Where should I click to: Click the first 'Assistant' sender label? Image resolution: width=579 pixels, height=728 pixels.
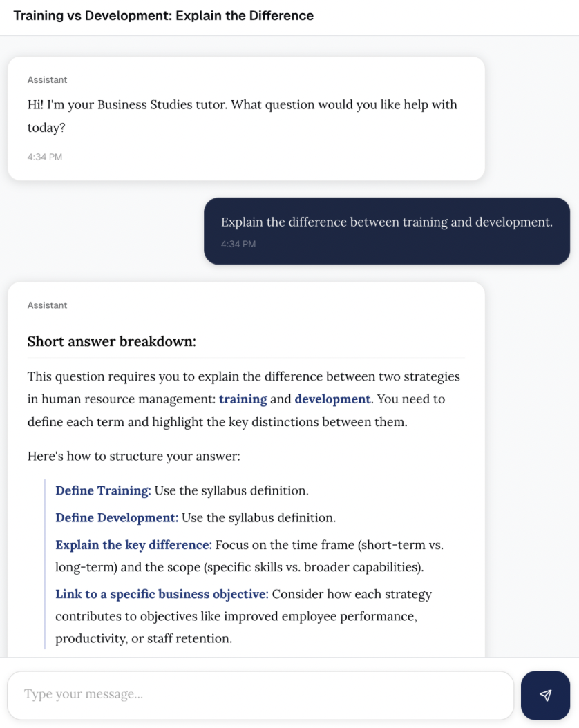(x=48, y=80)
